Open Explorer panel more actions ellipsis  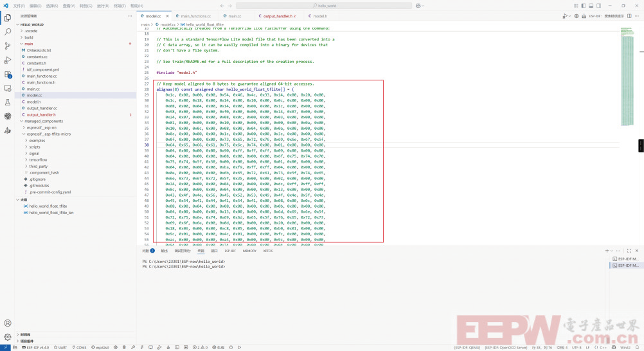click(130, 16)
